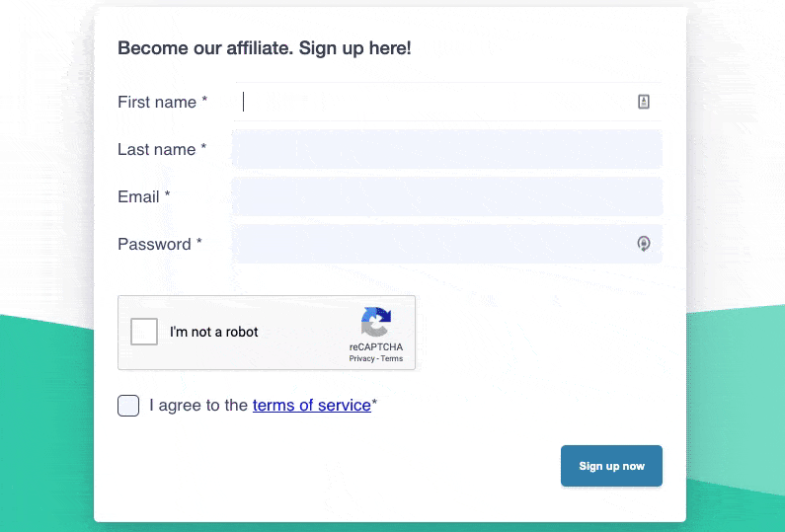Open the terms of service link
785x532 pixels.
tap(311, 405)
